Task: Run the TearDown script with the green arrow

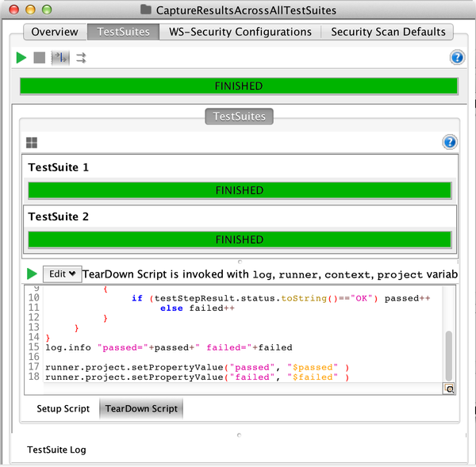Action: [x=32, y=274]
